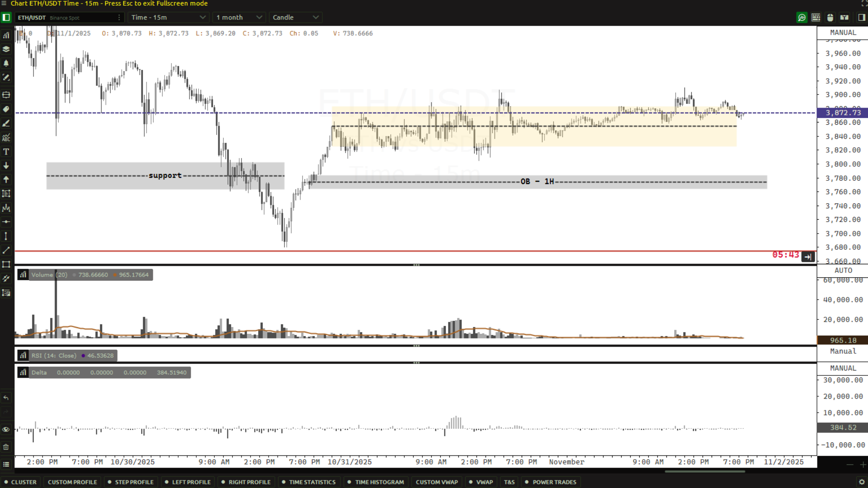Image resolution: width=868 pixels, height=488 pixels.
Task: Select the Text drawing tool
Action: click(x=6, y=152)
